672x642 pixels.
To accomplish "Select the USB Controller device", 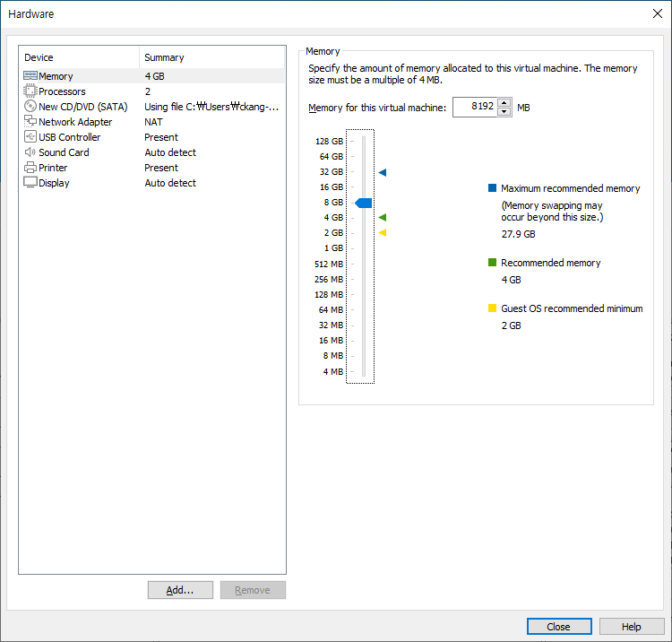I will [153, 137].
